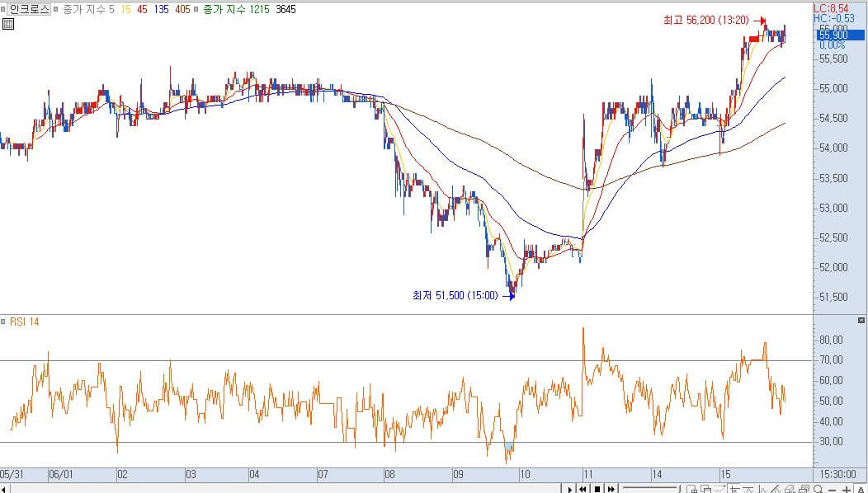Click the horizontal chart range slider
Screen dimensions: 868x493
(651, 488)
